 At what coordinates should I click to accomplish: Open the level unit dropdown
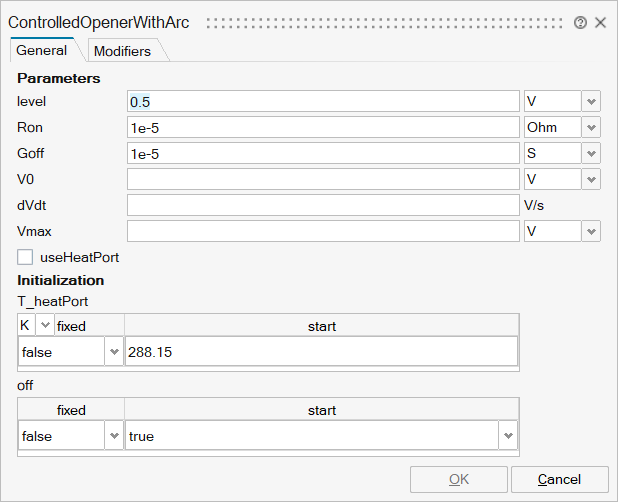(591, 101)
